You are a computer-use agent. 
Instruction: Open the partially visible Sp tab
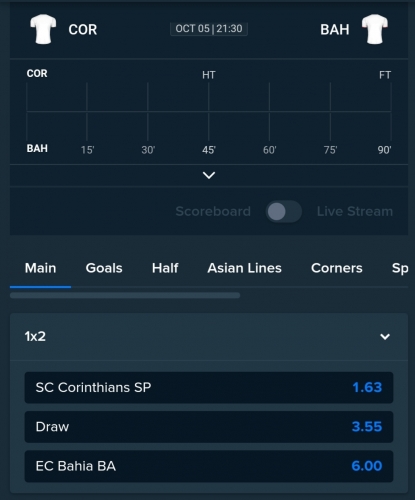(x=400, y=269)
